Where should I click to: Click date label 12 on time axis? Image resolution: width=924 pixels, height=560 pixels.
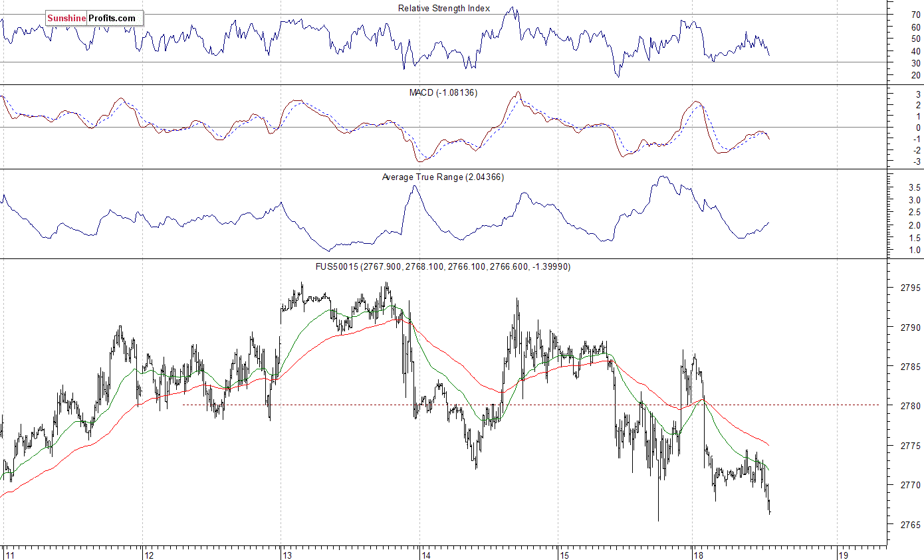150,555
